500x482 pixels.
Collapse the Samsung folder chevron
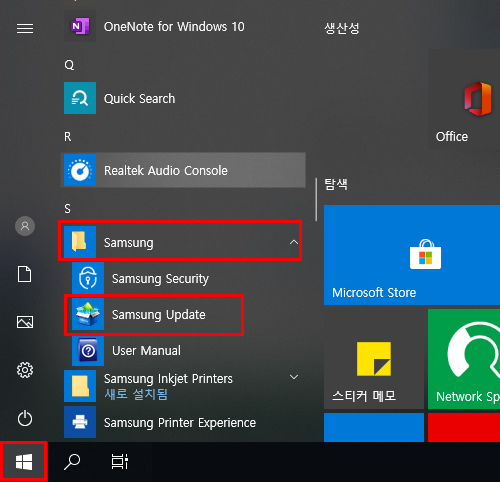[294, 242]
